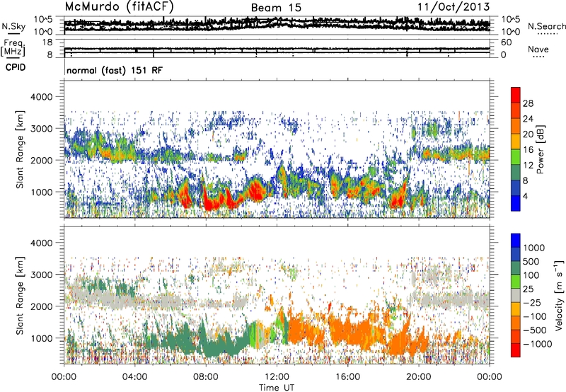
Task: Click the red bottom swatch on Velocity colorbar
Action: pos(516,350)
